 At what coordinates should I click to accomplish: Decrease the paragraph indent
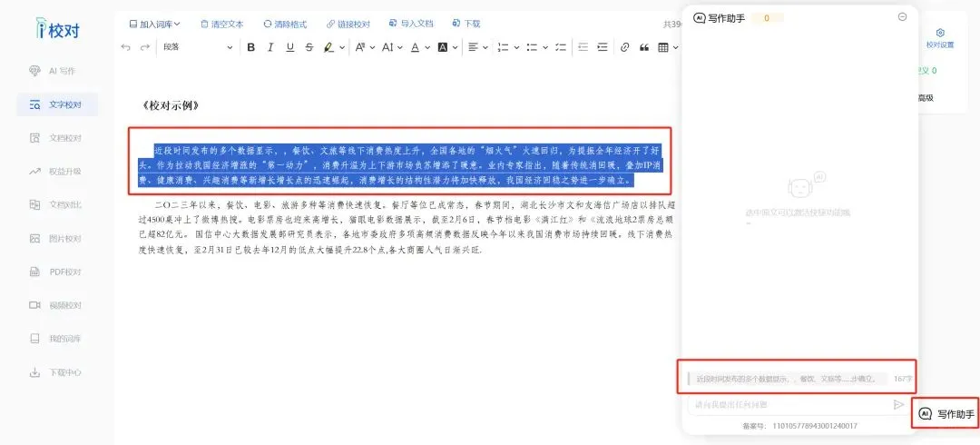coord(583,47)
